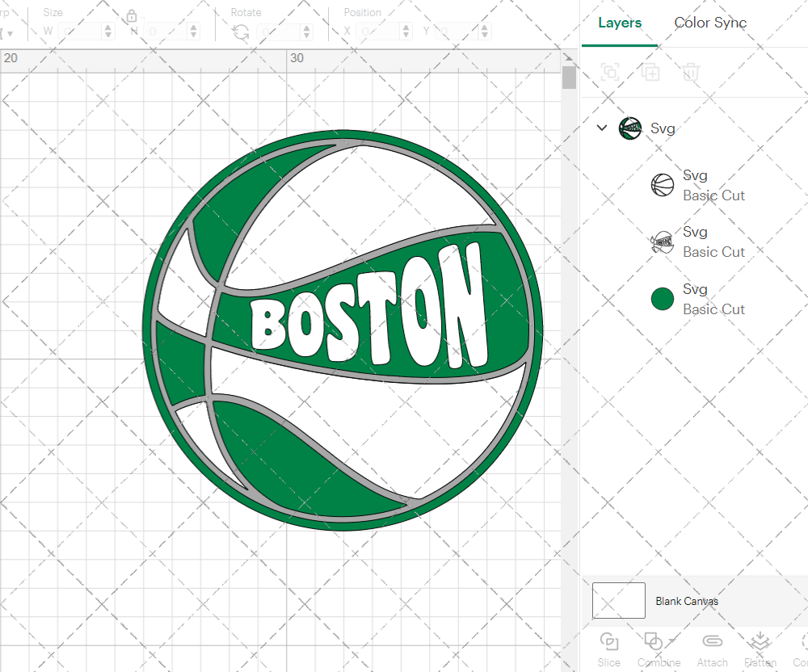Click the Position Y stepper arrows
The width and height of the screenshot is (808, 672).
pos(484,31)
